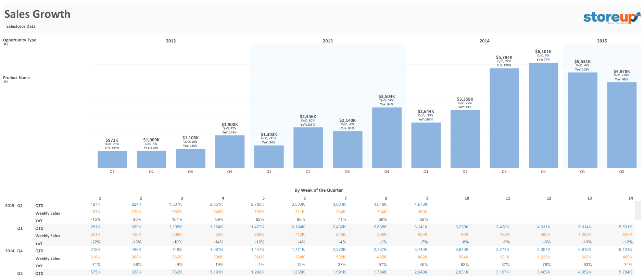Image resolution: width=644 pixels, height=280 pixels.
Task: Select the 2013 Q1 bar labeled $1,303K
Action: (269, 157)
